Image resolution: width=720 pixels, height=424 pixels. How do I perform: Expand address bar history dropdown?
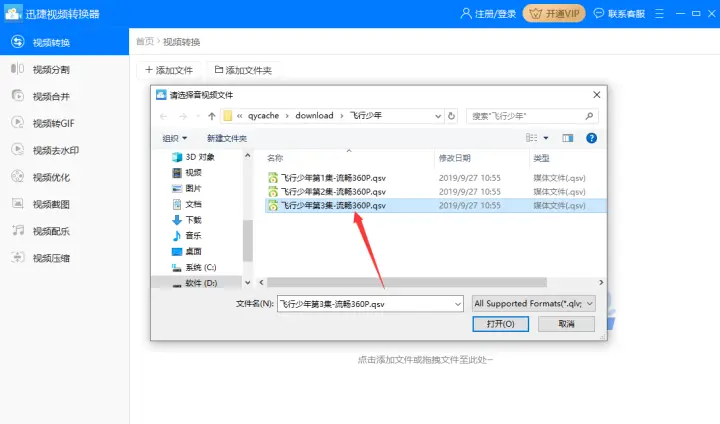[x=438, y=116]
